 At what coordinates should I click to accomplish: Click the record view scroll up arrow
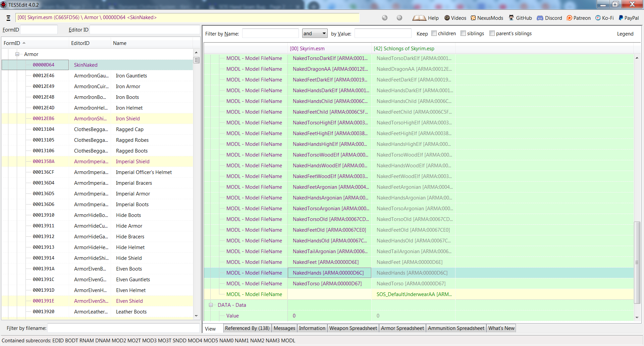[x=637, y=58]
